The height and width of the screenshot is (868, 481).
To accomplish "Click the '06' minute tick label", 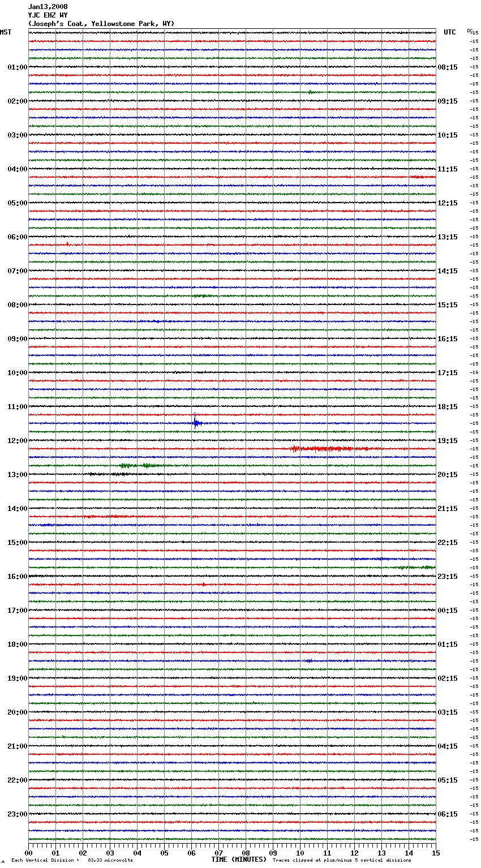I will (191, 853).
